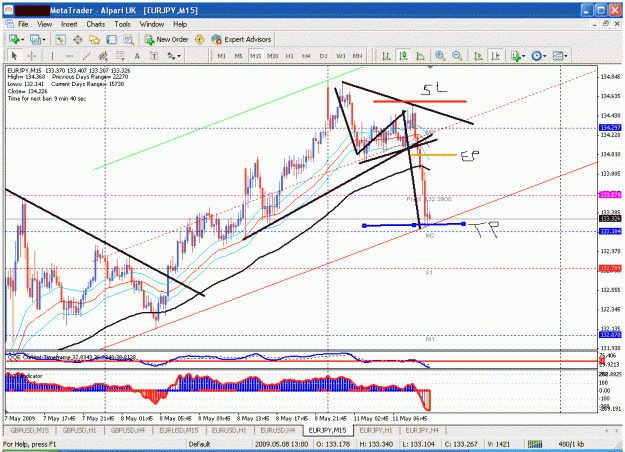This screenshot has height=452, width=625.
Task: Switch to the GBPUSD,H1 chart tab
Action: click(80, 430)
